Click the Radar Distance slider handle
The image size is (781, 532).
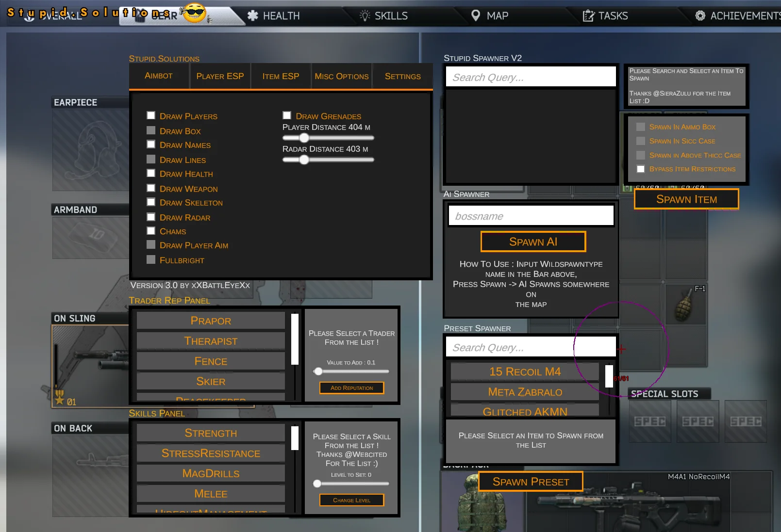point(304,160)
